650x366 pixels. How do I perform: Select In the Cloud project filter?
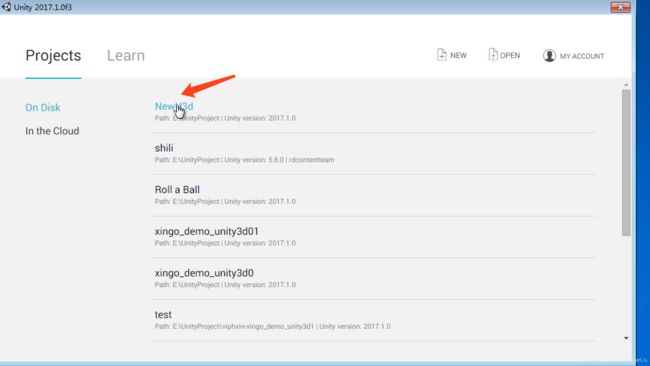(52, 131)
